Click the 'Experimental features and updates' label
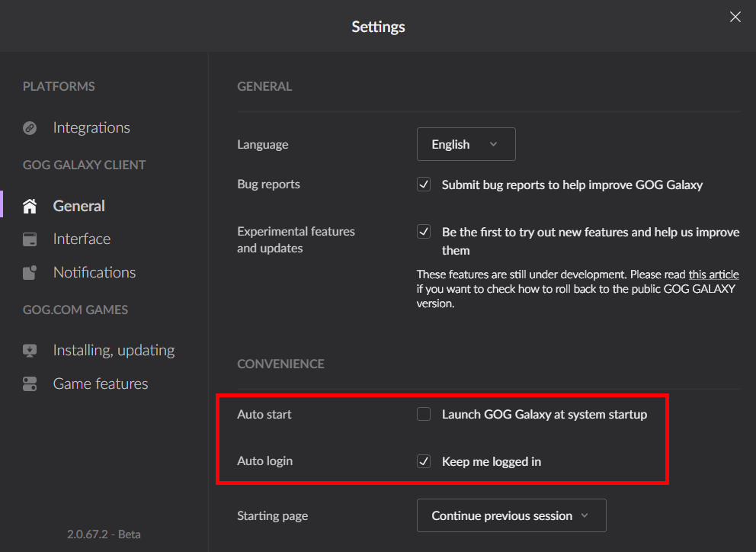The height and width of the screenshot is (552, 756). 296,240
